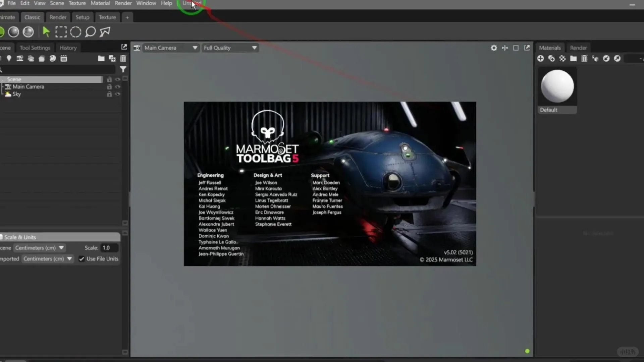Create a new material with the plus icon

pos(541,58)
